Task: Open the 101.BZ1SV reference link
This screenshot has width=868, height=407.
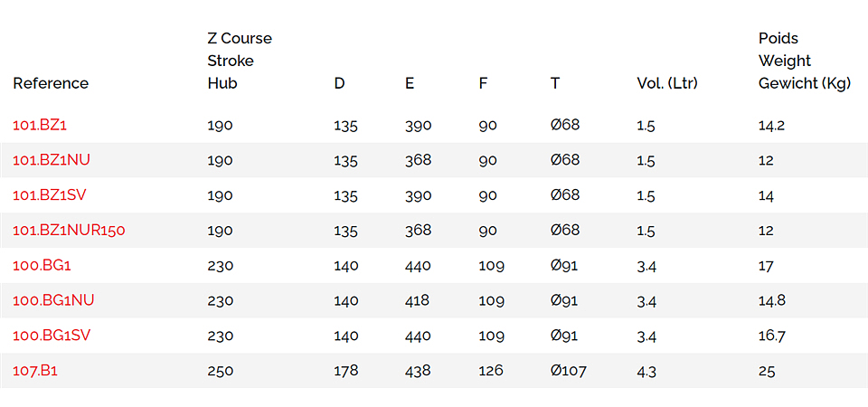Action: click(x=51, y=195)
